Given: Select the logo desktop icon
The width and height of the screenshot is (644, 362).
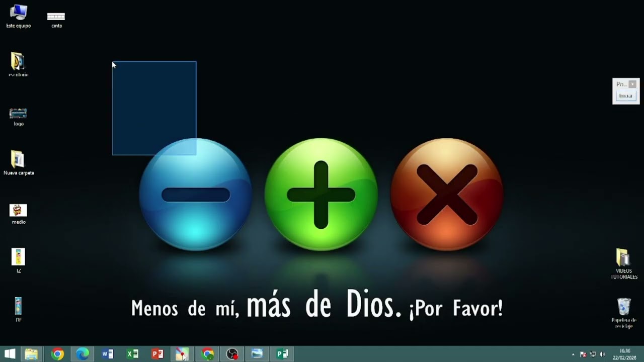Looking at the screenshot, I should coord(19,117).
